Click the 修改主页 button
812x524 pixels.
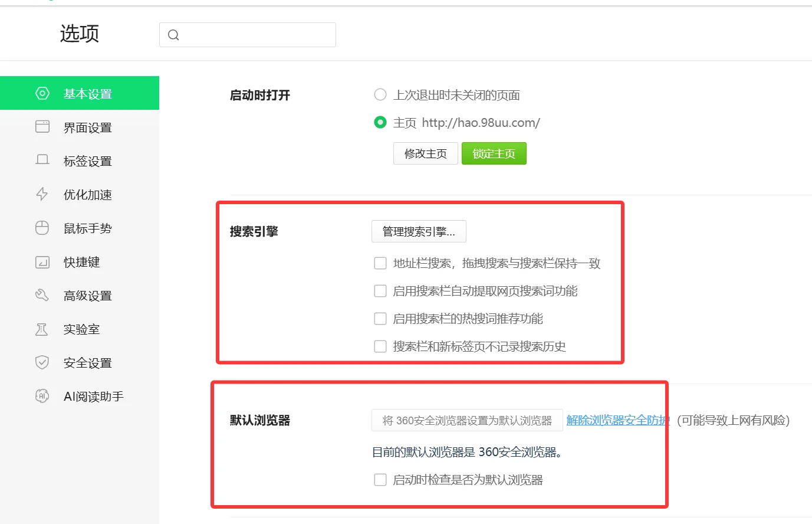(425, 153)
